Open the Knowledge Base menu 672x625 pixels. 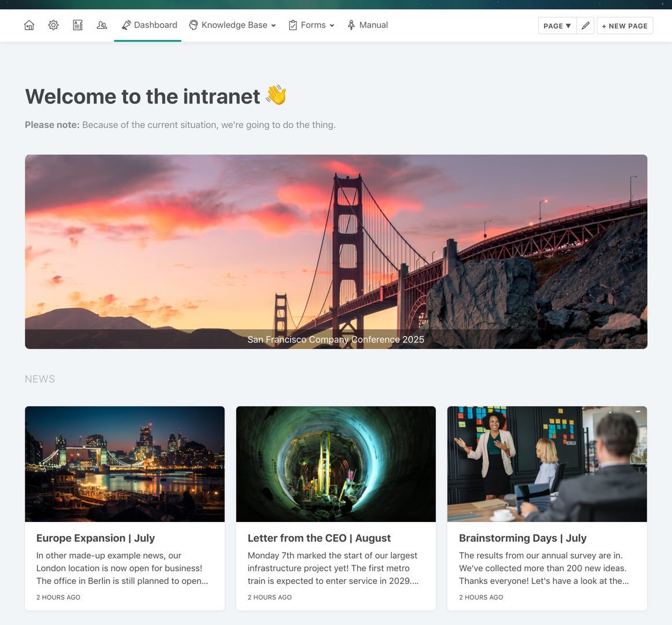(x=232, y=25)
